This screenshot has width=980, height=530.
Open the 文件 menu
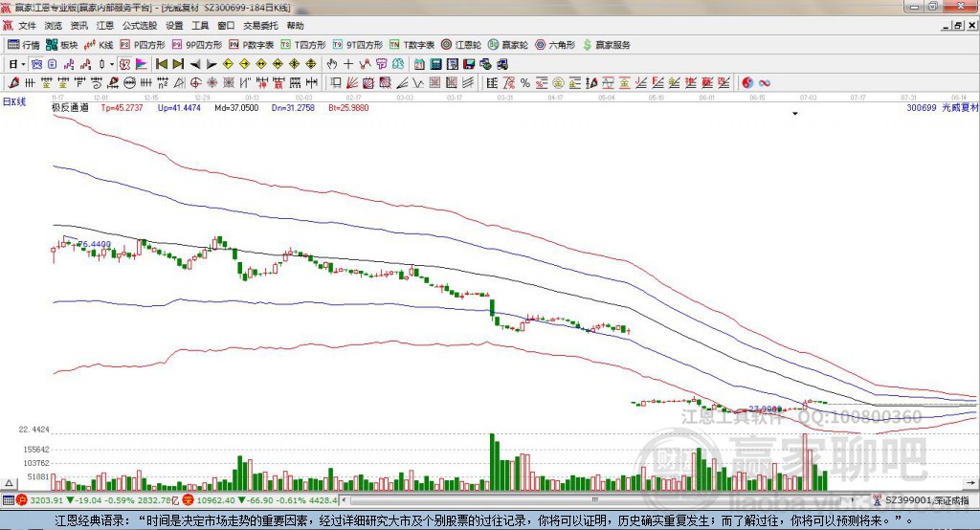pyautogui.click(x=27, y=26)
